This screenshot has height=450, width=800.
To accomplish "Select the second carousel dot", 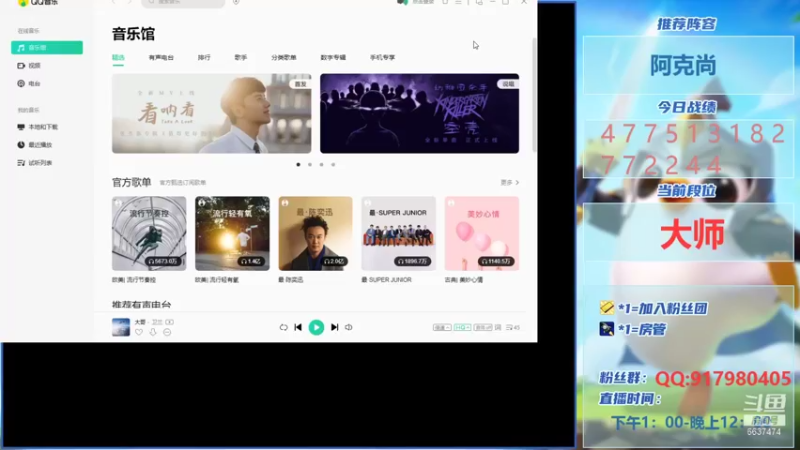I will 310,165.
